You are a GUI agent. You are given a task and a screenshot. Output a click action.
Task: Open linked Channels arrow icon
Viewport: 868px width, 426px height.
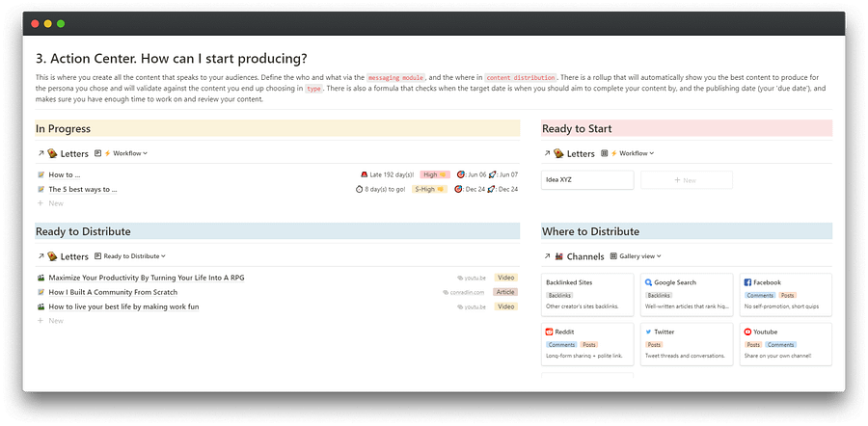pyautogui.click(x=547, y=256)
